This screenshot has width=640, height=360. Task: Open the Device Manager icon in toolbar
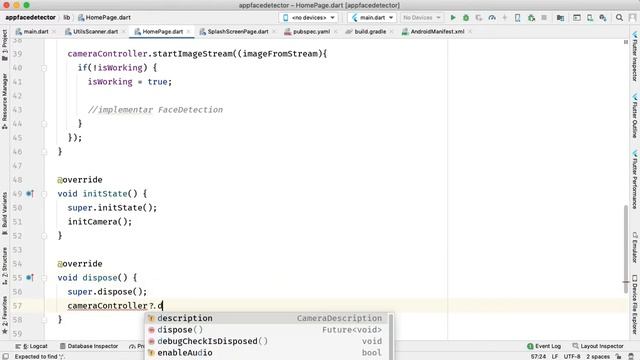[590, 18]
